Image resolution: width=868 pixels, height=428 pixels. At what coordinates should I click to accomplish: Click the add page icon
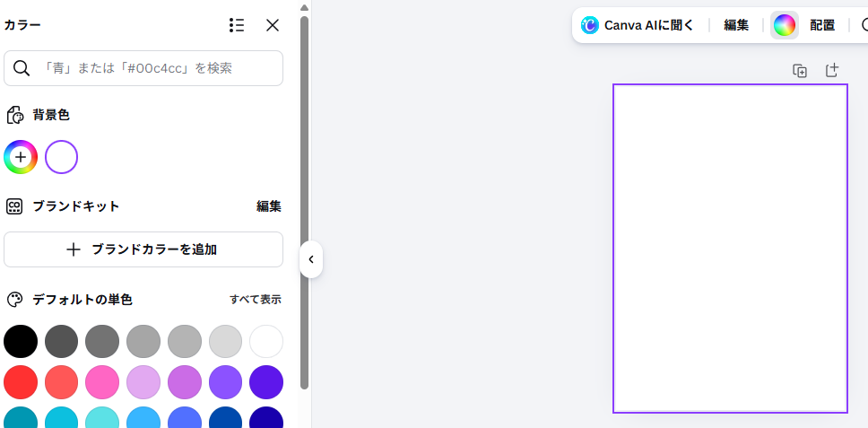point(832,70)
